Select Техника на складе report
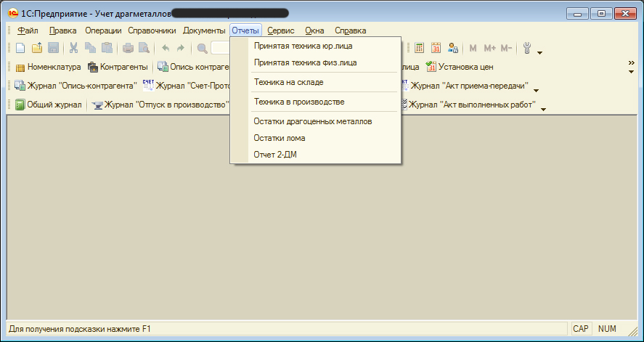The image size is (644, 342). 288,82
